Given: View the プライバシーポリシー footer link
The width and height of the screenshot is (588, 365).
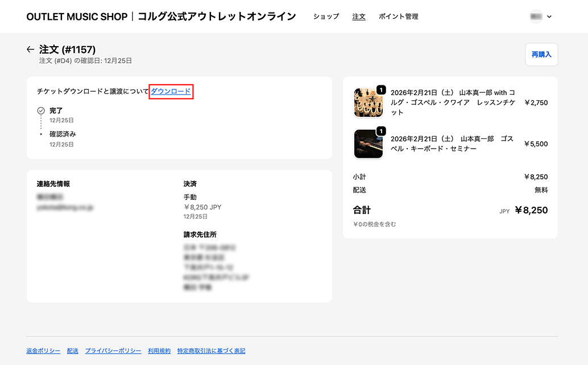Looking at the screenshot, I should (113, 351).
